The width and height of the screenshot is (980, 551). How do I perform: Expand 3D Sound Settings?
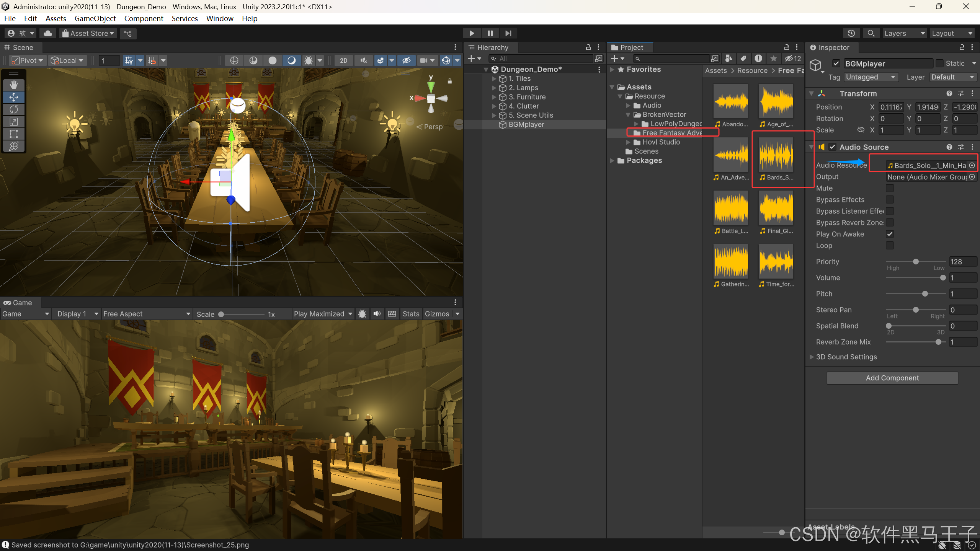pyautogui.click(x=812, y=357)
